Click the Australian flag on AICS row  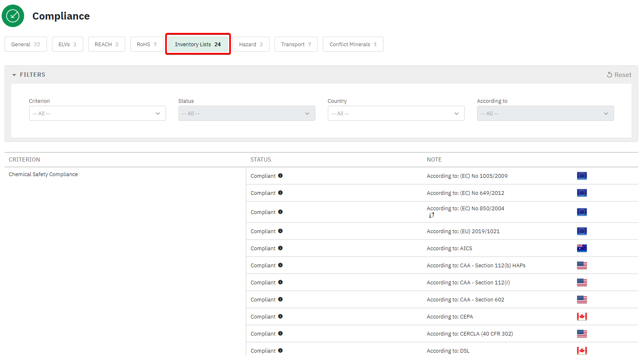pos(582,248)
